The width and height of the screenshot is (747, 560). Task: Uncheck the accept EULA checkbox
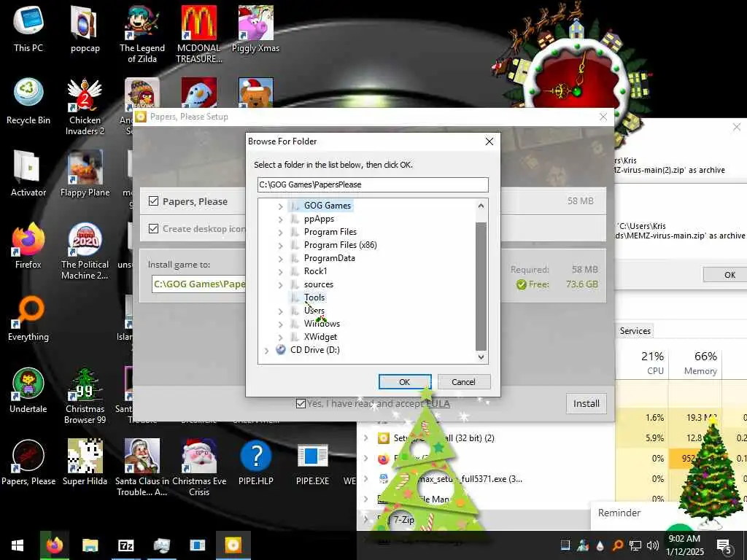301,403
